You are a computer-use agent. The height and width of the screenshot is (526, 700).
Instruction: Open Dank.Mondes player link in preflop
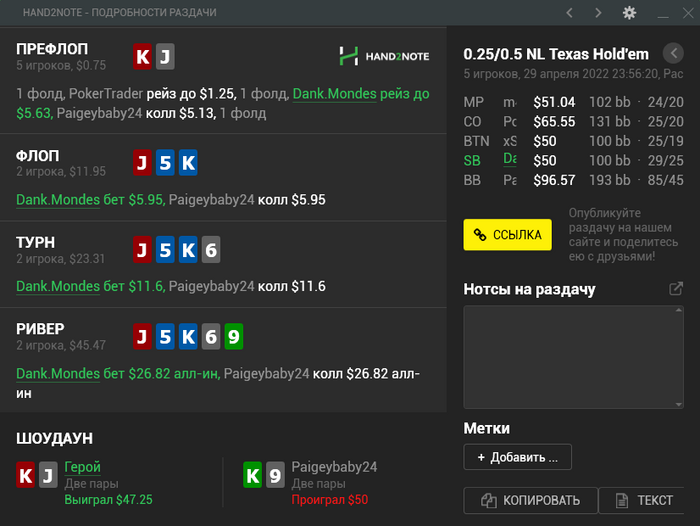point(335,94)
